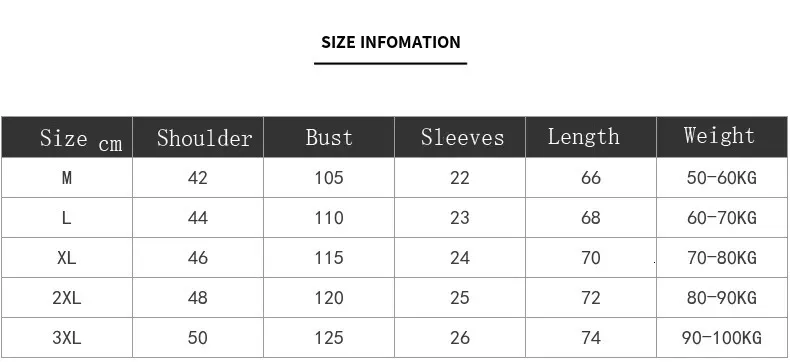Select the L size row label

pos(67,218)
